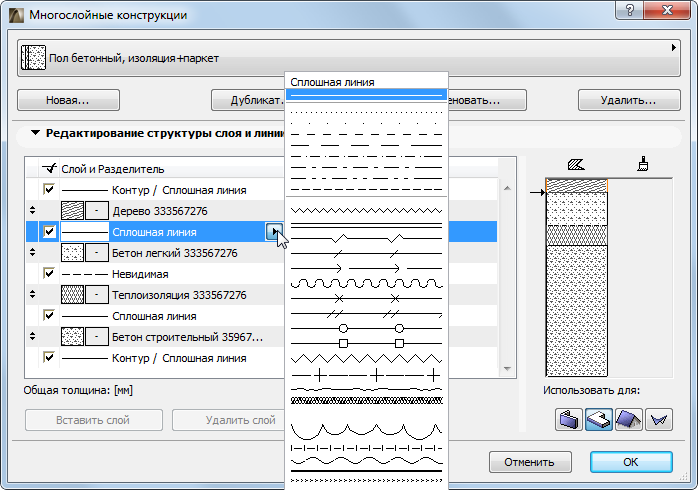Select the wall usage icon under Использовать для
This screenshot has height=490, width=698.
(x=568, y=419)
